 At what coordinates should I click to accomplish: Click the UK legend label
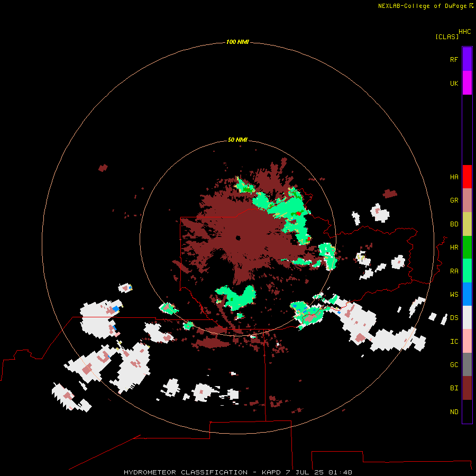(454, 83)
